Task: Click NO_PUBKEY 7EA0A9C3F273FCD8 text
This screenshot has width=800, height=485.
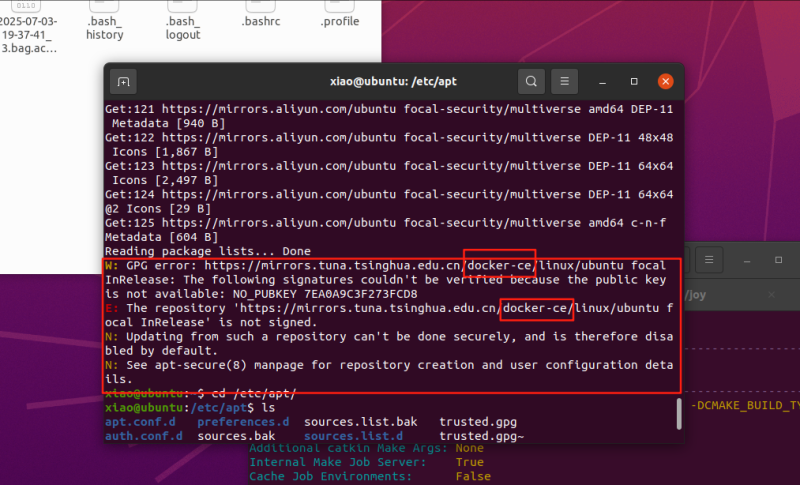Action: pyautogui.click(x=325, y=294)
